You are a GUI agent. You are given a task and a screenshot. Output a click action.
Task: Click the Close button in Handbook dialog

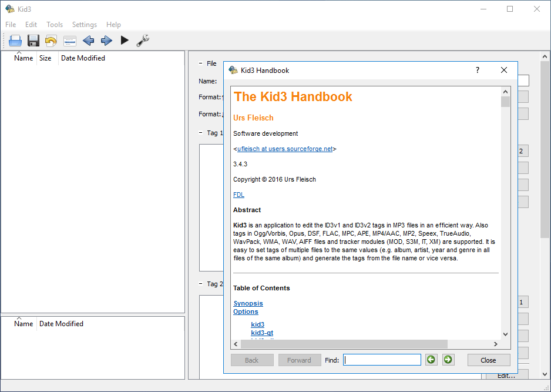click(489, 360)
